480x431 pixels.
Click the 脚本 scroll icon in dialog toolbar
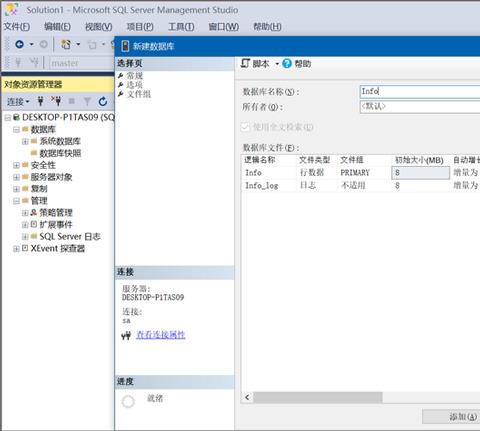point(245,63)
